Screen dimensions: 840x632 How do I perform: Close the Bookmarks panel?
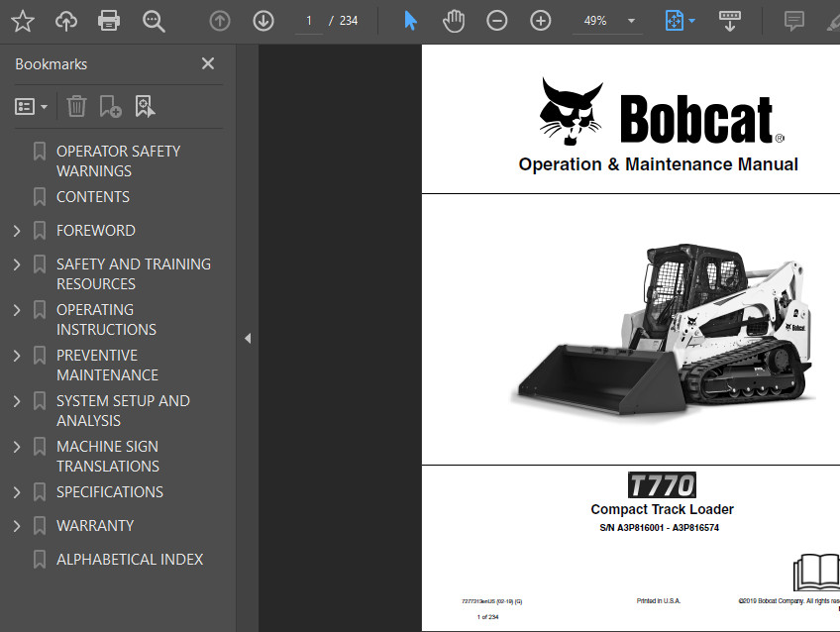[x=208, y=63]
